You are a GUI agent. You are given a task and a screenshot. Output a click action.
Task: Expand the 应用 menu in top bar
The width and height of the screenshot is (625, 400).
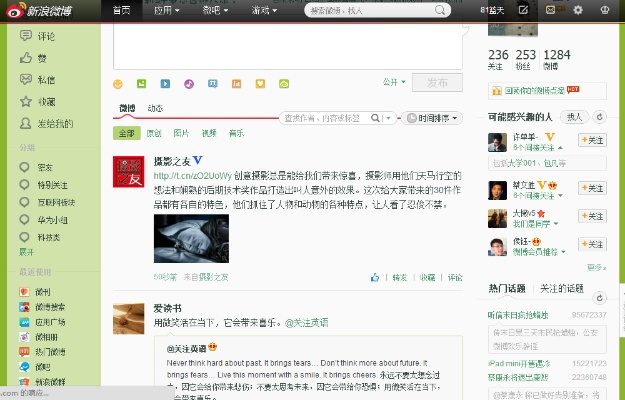tap(167, 10)
